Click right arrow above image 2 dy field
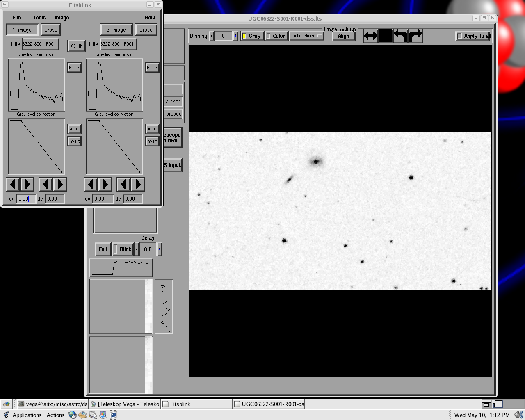This screenshot has width=525, height=420. click(x=138, y=184)
